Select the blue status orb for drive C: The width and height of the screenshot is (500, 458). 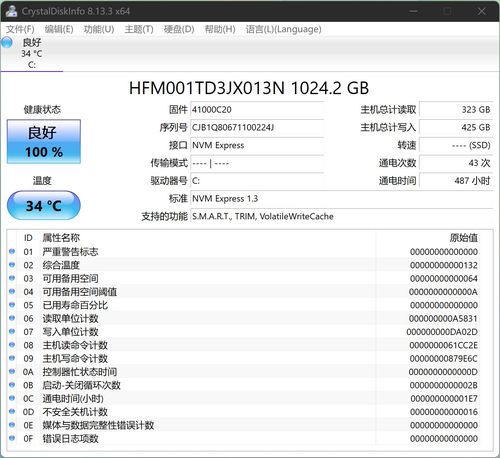[x=7, y=42]
